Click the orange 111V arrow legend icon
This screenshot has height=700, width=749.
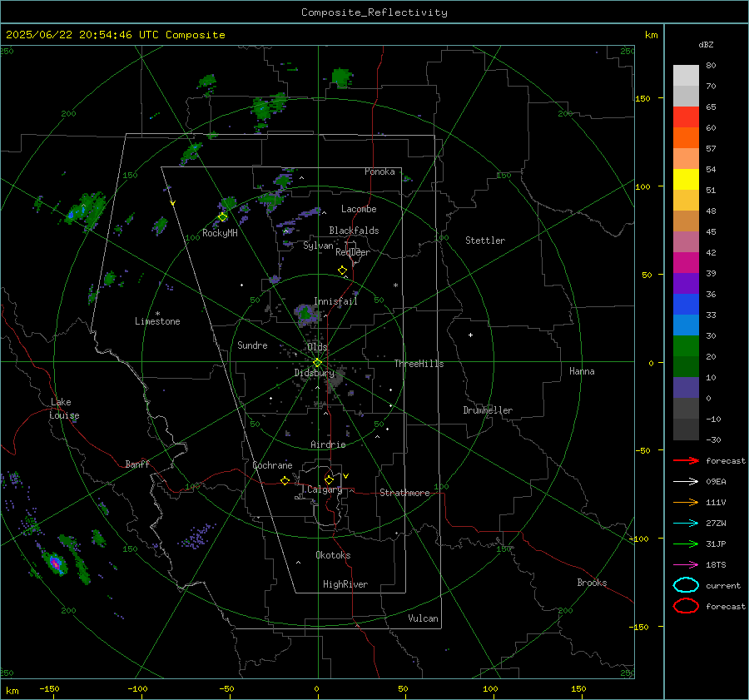click(x=686, y=502)
